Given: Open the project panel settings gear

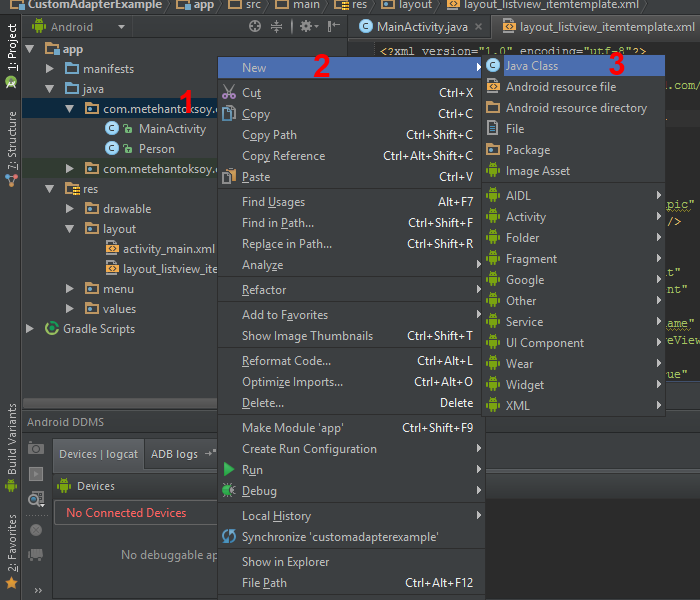Looking at the screenshot, I should [308, 27].
